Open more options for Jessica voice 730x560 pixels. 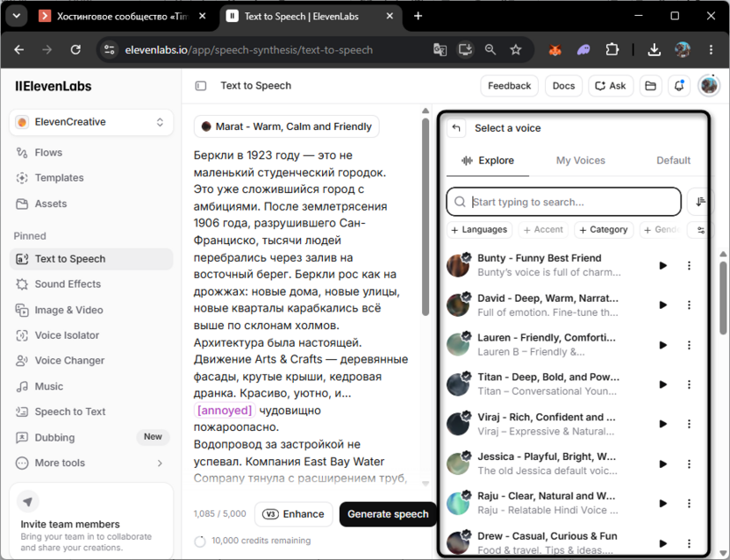(x=689, y=464)
